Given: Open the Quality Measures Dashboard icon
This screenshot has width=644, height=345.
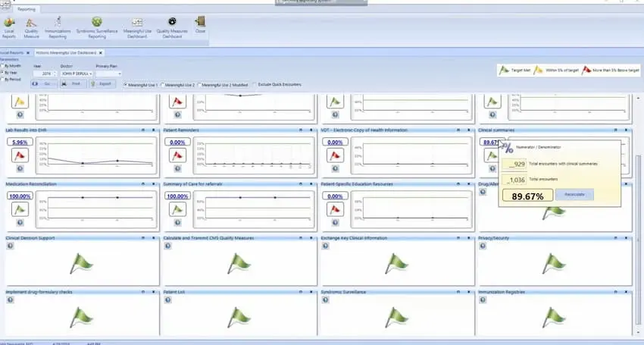Looking at the screenshot, I should [172, 28].
